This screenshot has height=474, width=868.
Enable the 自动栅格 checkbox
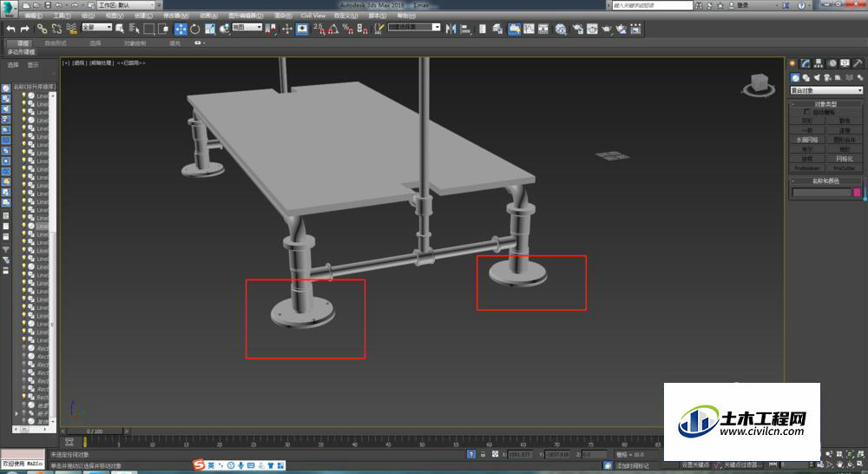tap(807, 112)
